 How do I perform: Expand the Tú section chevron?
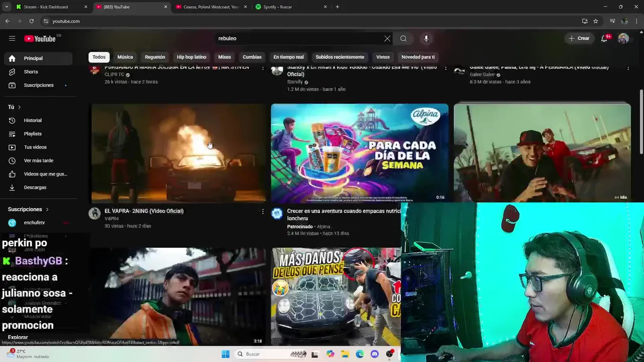pyautogui.click(x=19, y=107)
